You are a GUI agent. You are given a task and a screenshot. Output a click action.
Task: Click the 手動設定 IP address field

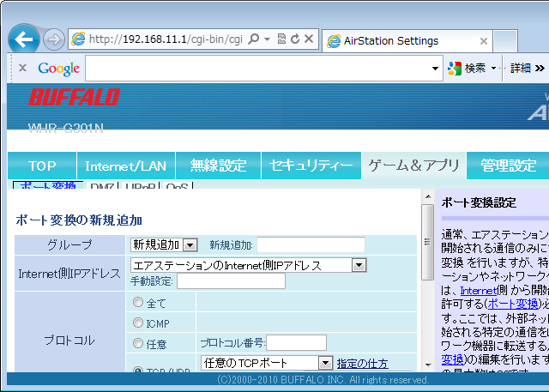click(231, 281)
